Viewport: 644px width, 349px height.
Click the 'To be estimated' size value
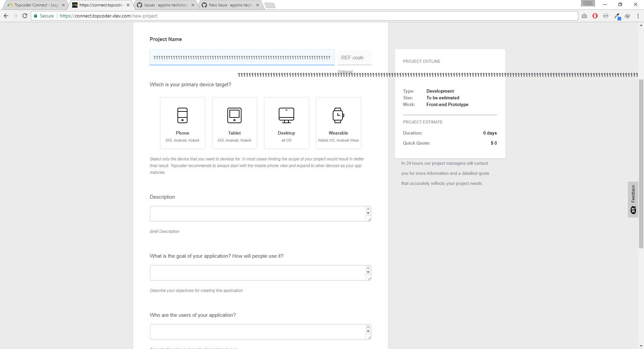click(x=443, y=98)
